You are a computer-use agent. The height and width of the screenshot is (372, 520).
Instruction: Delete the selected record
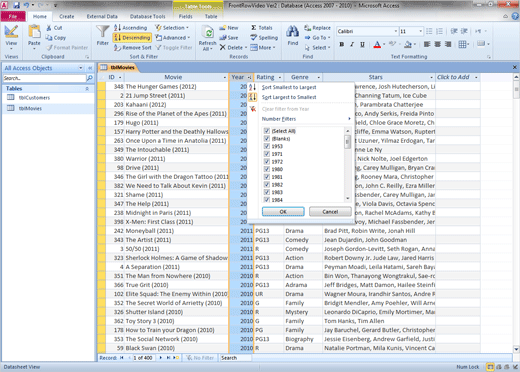point(233,48)
